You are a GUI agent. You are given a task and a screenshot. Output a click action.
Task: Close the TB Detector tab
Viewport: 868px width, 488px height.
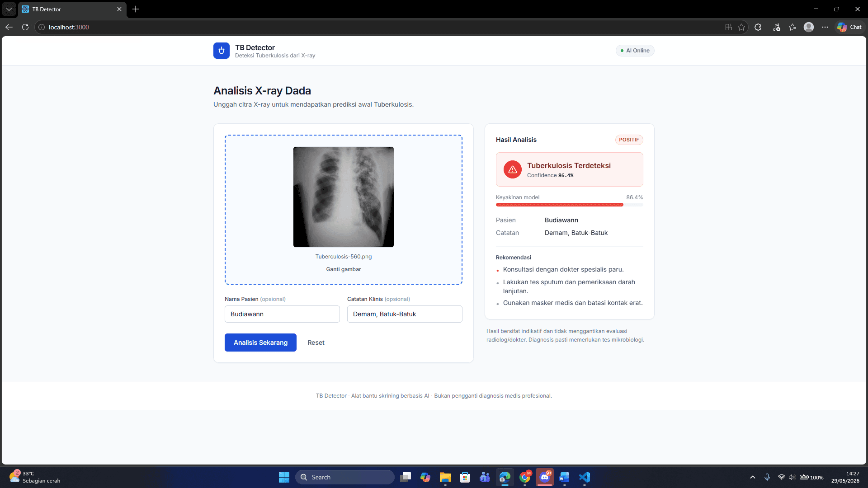pyautogui.click(x=119, y=9)
